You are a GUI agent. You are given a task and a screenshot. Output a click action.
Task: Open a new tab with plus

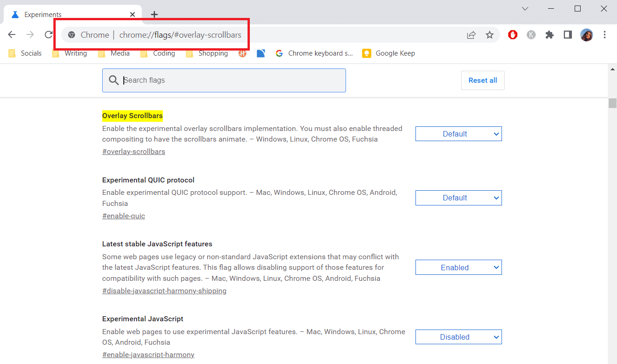(154, 15)
